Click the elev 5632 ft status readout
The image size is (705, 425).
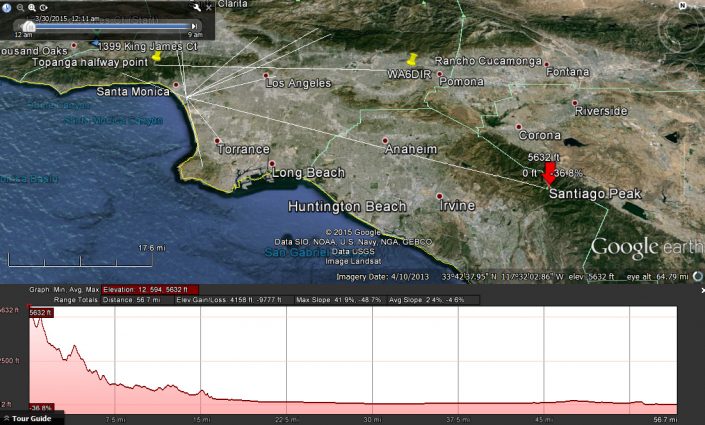click(x=591, y=277)
